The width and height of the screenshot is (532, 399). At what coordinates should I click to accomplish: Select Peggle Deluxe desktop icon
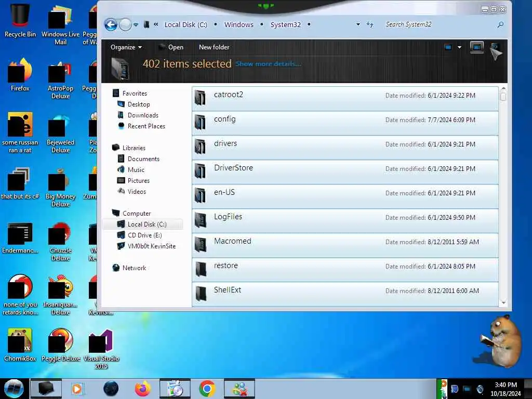tap(60, 345)
